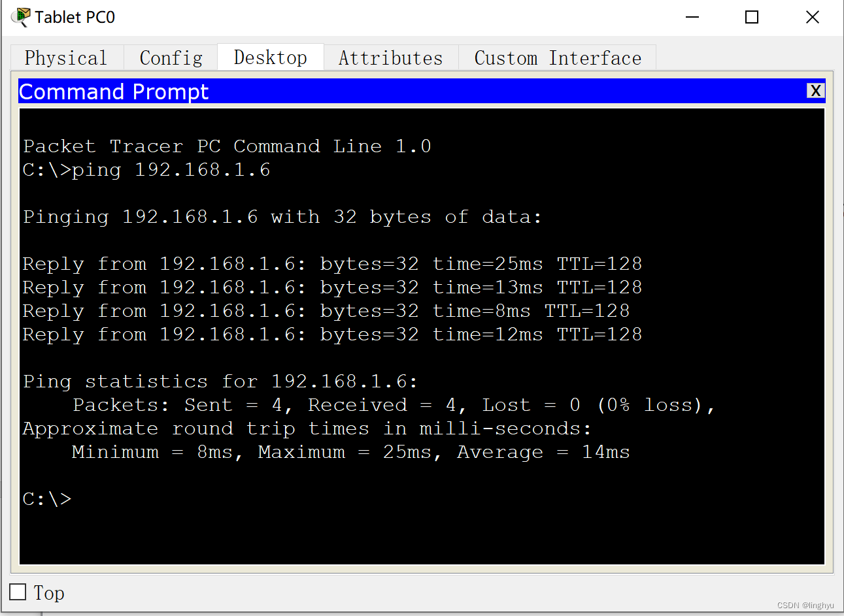Image resolution: width=844 pixels, height=616 pixels.
Task: Click 'Packet Tracer PC Command Line 1.0' text
Action: pos(227,146)
